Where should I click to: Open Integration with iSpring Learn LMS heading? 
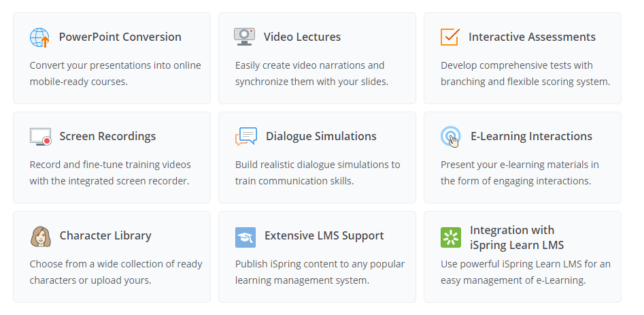(x=516, y=237)
